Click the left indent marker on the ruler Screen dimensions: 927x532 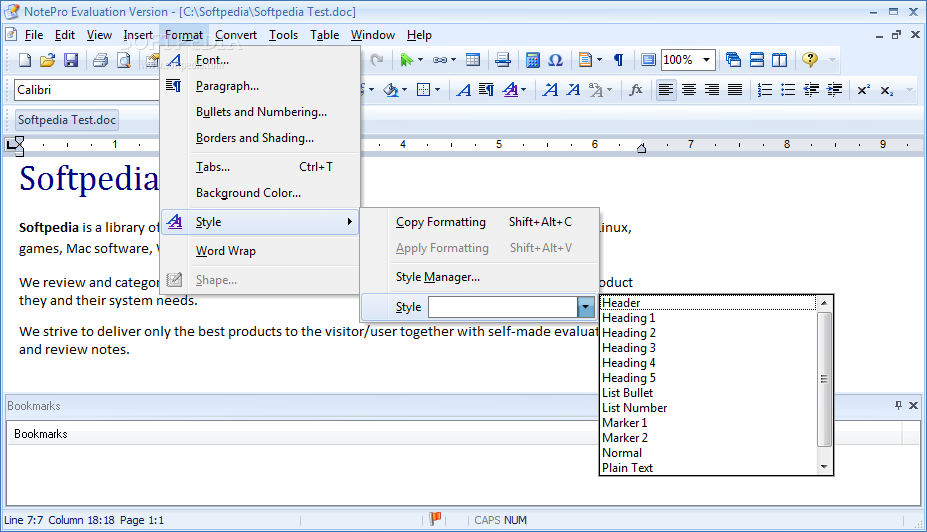point(18,146)
